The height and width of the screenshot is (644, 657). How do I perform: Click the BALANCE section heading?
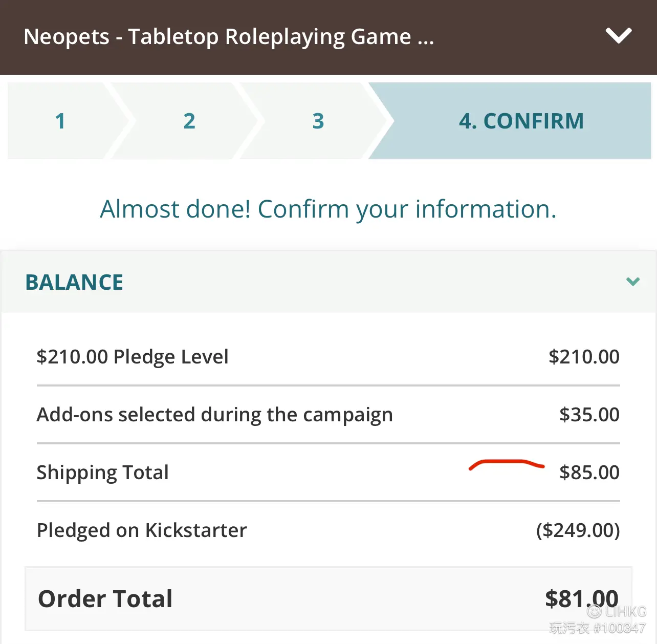(74, 282)
